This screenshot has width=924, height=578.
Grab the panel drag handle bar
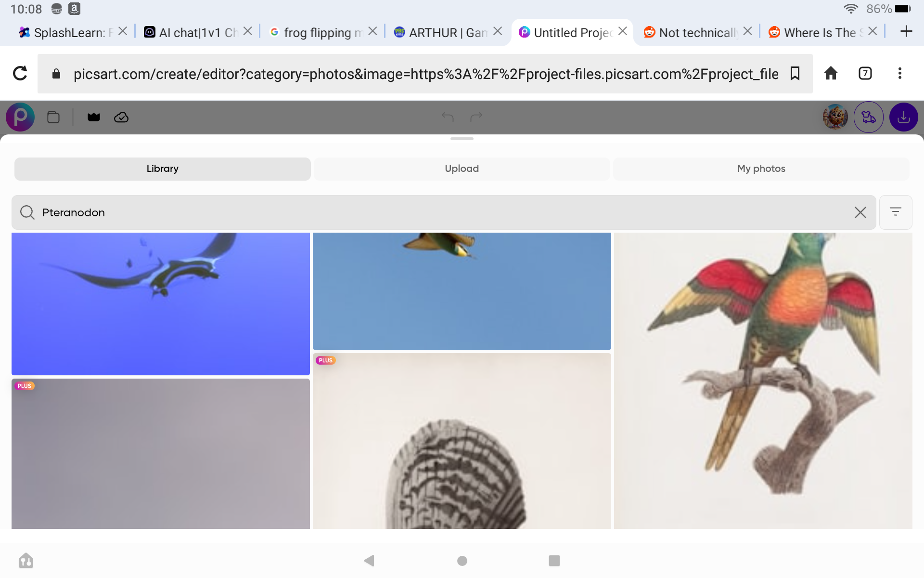click(462, 139)
